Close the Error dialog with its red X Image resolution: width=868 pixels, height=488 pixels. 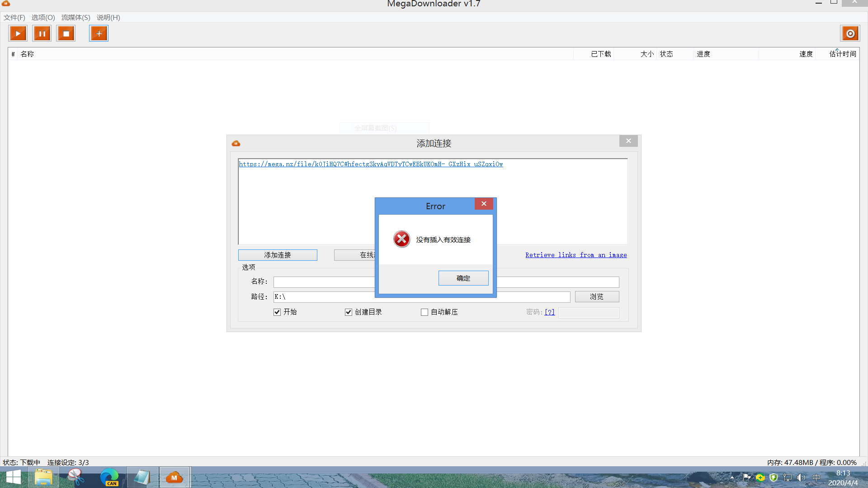[x=484, y=204]
